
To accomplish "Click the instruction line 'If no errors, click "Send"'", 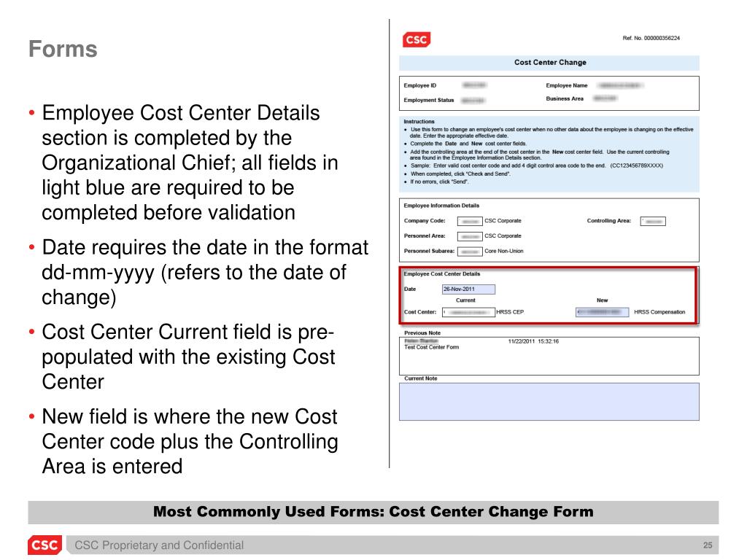I will click(x=439, y=182).
